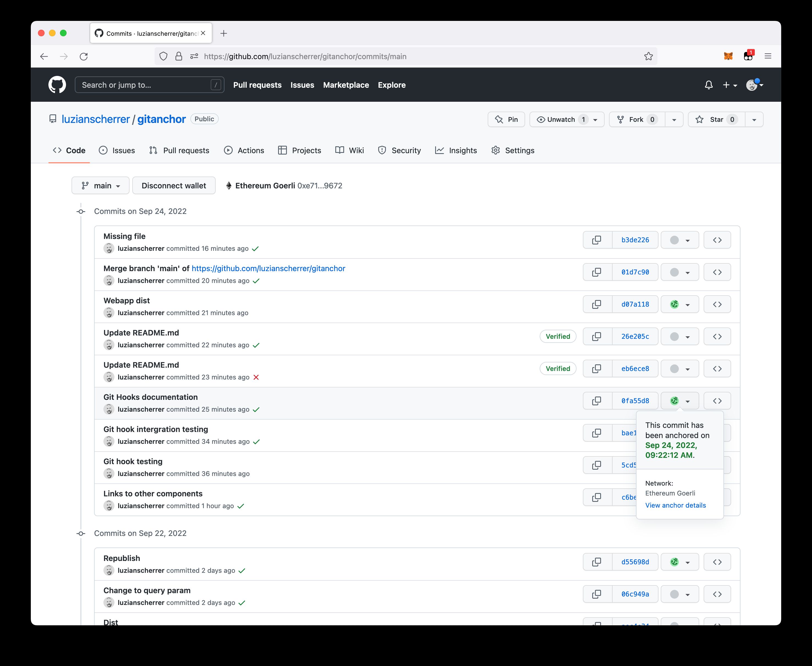
Task: Open the Issues repository tab
Action: click(117, 150)
